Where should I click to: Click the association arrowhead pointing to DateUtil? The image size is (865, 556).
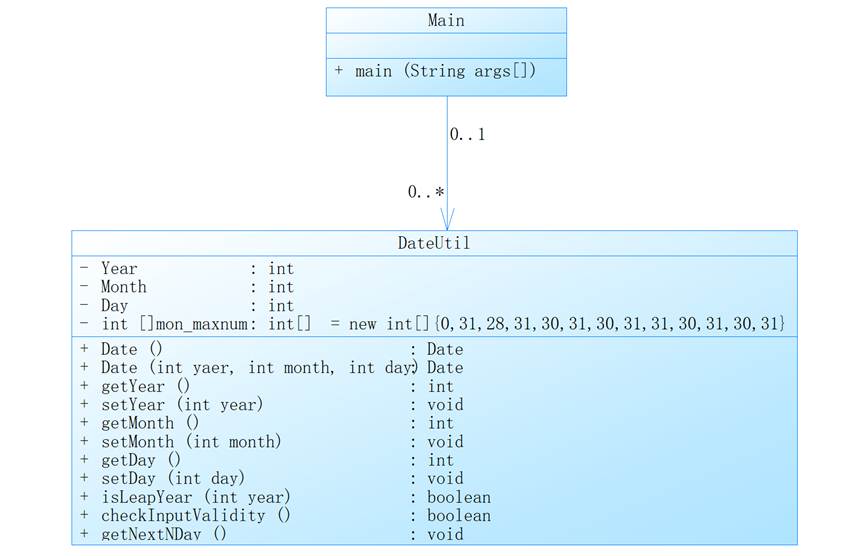[x=447, y=219]
